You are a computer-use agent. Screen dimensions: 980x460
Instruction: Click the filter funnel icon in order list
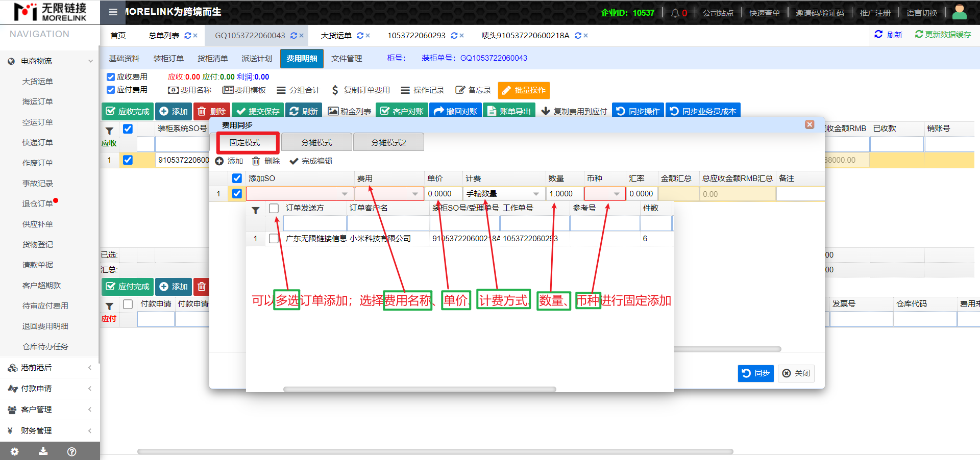pyautogui.click(x=256, y=210)
